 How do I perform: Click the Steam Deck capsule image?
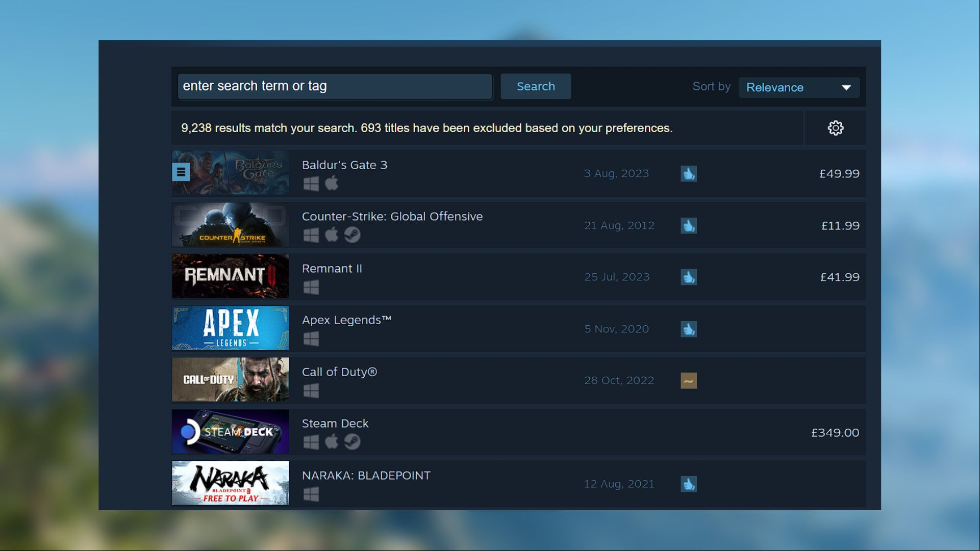tap(230, 432)
